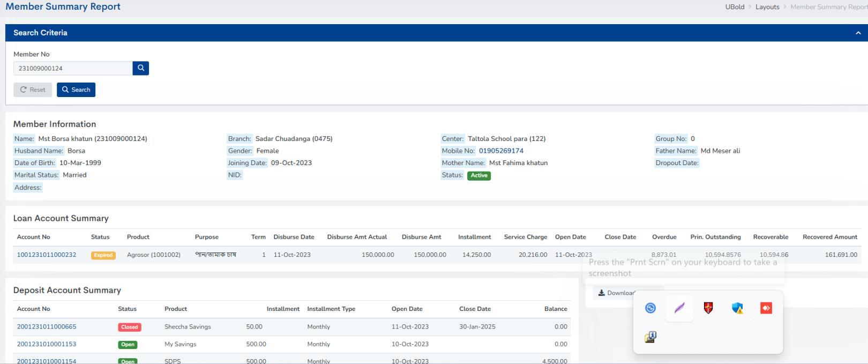Screen dimensions: 868x364
Task: Click the My Savings product cell
Action: pos(181,344)
